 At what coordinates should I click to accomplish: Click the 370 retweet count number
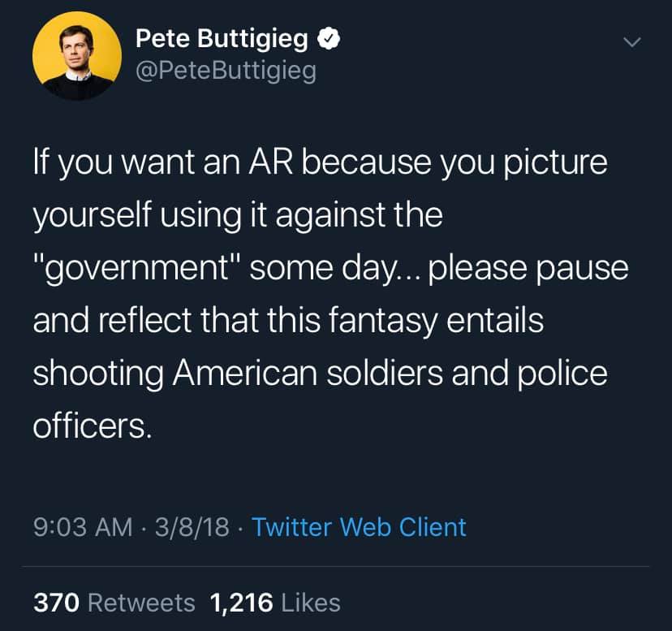56,603
